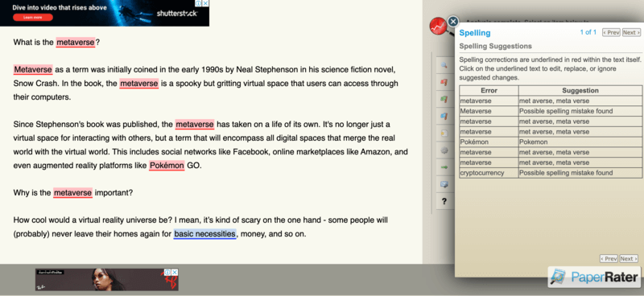Click highlighted 'metaverse' before 'has taken on a life'
This screenshot has height=296, width=644.
pos(195,124)
